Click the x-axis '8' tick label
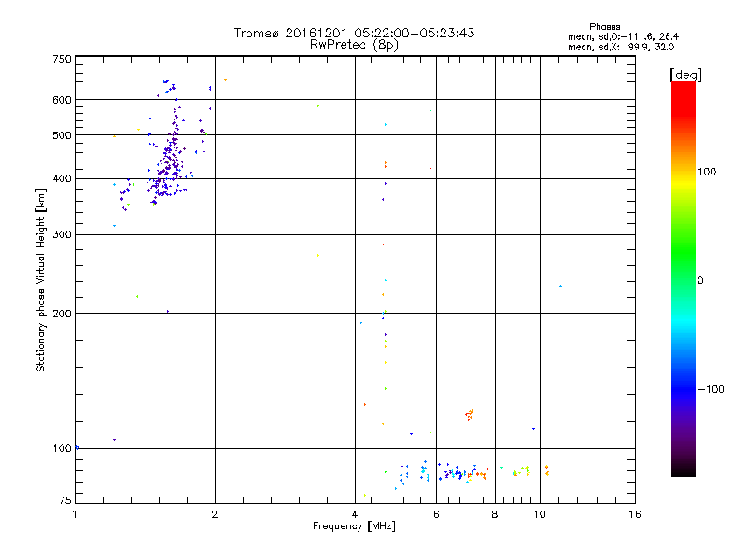This screenshot has height=560, width=747. pos(495,514)
